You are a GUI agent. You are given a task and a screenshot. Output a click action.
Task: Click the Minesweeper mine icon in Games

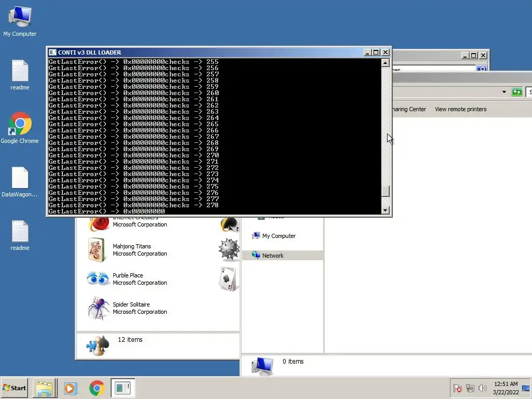(x=229, y=249)
